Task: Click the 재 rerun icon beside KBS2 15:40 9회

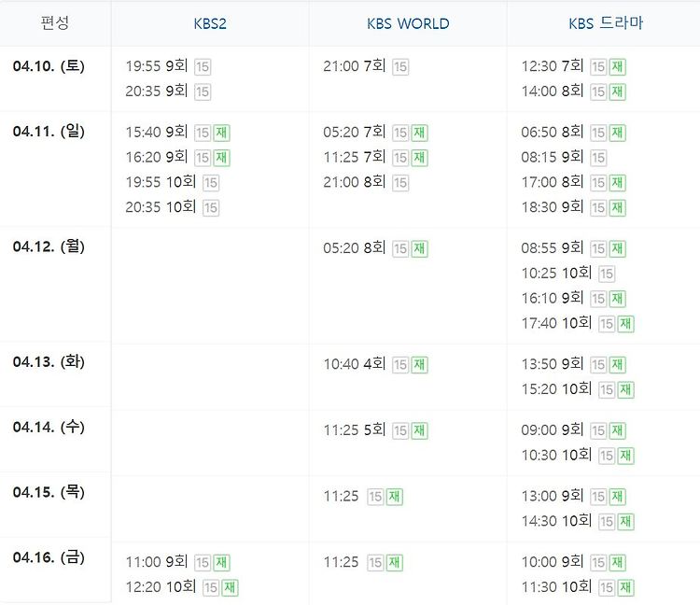Action: (221, 133)
